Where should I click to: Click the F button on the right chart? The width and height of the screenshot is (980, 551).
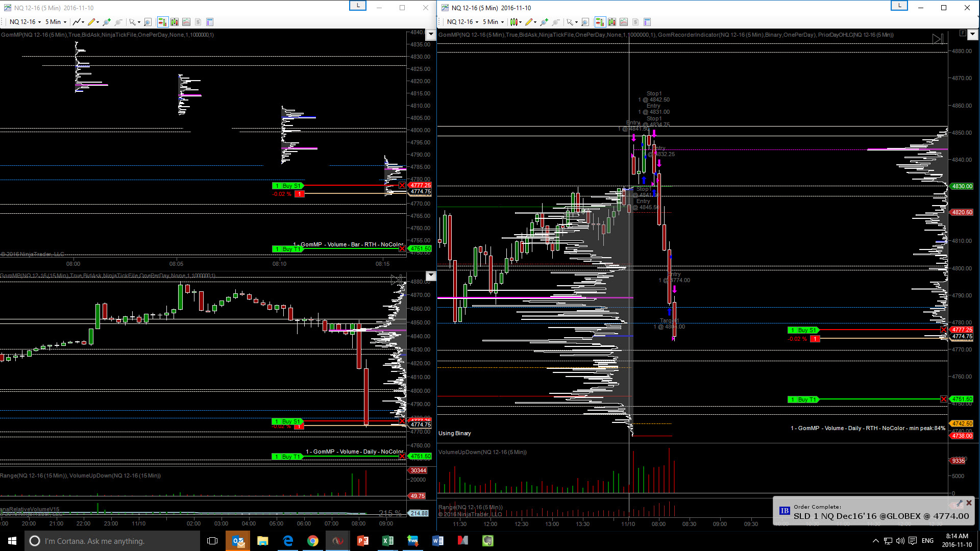[962, 33]
